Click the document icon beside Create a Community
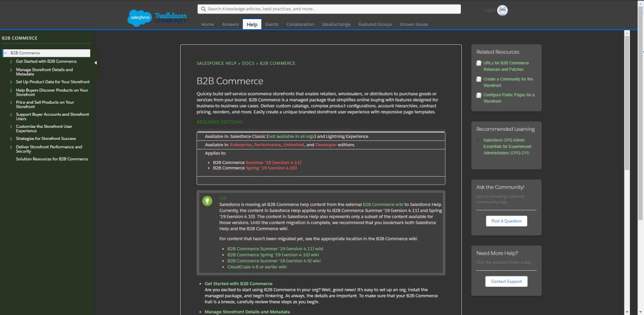Screen dimensions: 644x315 [478, 79]
